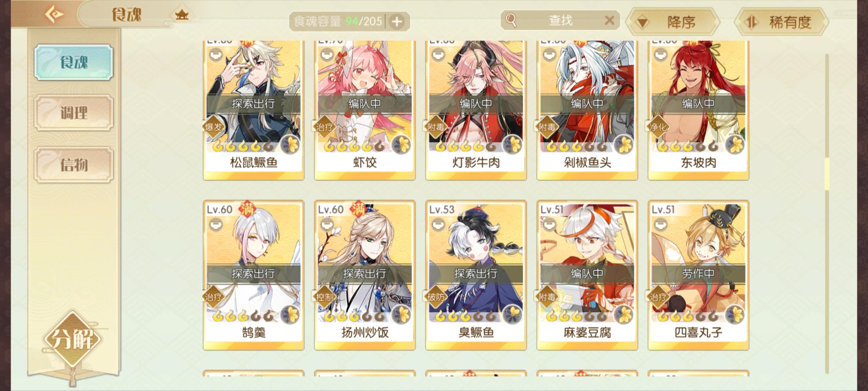Toggle 降序 sort order
Image resolution: width=868 pixels, height=391 pixels.
(672, 22)
